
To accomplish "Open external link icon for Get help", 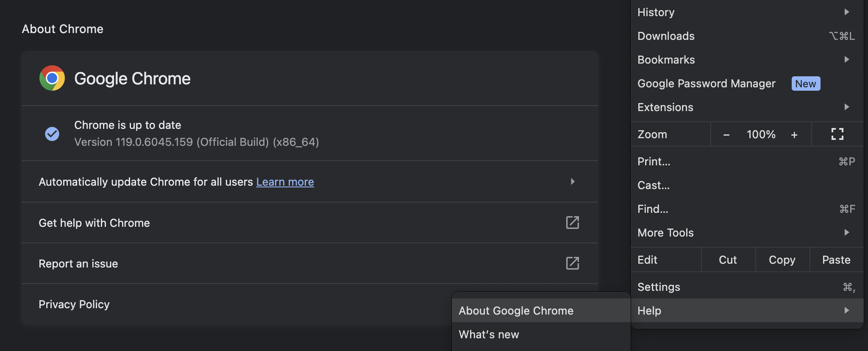I will tap(572, 223).
